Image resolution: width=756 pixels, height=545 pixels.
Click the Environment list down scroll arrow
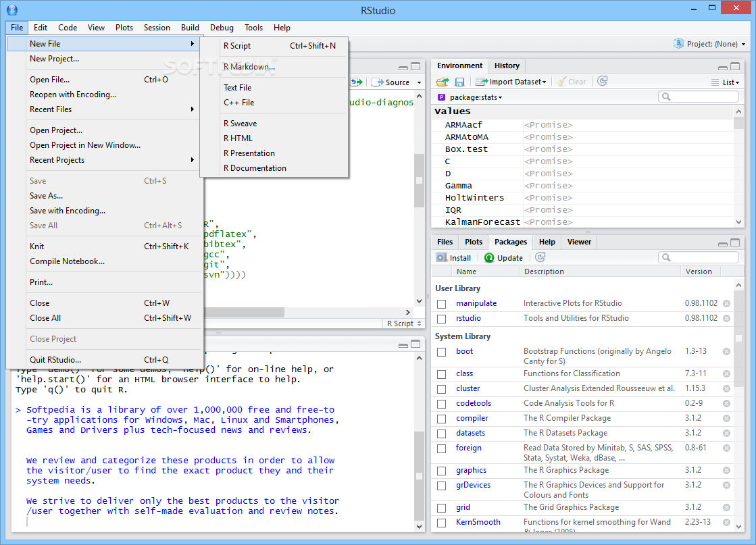(x=738, y=222)
